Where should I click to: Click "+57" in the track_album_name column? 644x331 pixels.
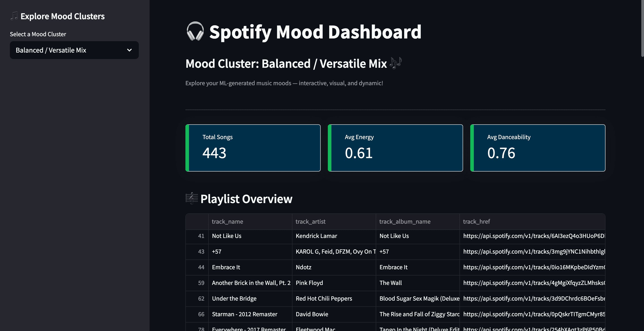(x=418, y=252)
